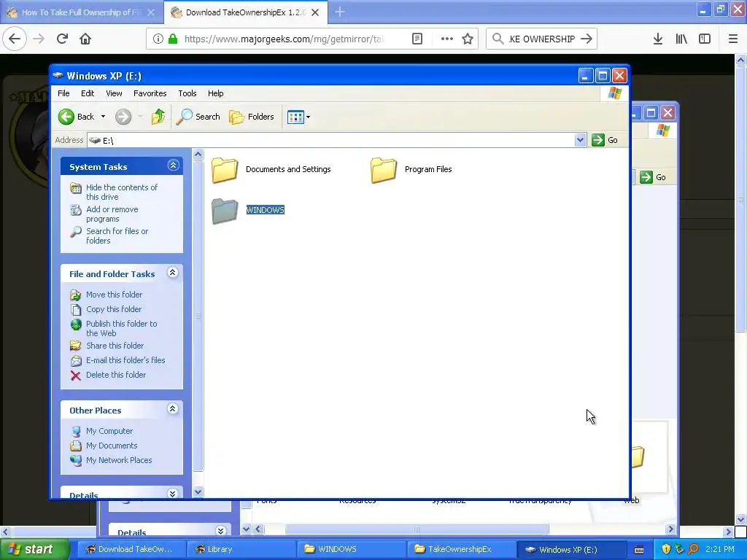Go to My Documents in Other Places
Screen dimensions: 747x560
(112, 446)
